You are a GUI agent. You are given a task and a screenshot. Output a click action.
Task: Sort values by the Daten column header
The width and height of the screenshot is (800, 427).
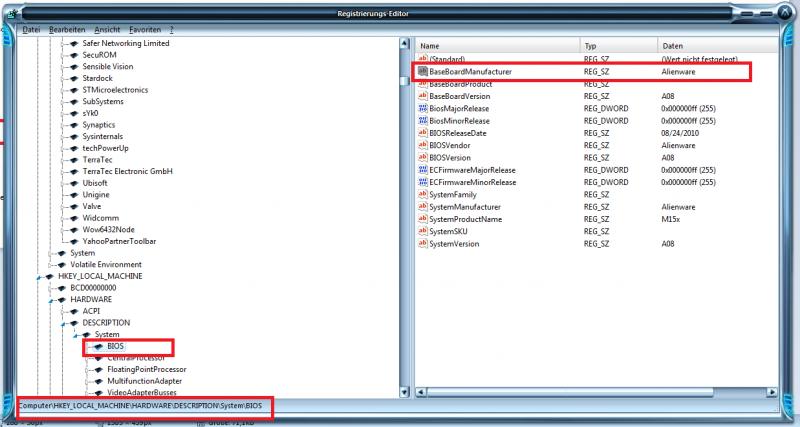tap(718, 45)
